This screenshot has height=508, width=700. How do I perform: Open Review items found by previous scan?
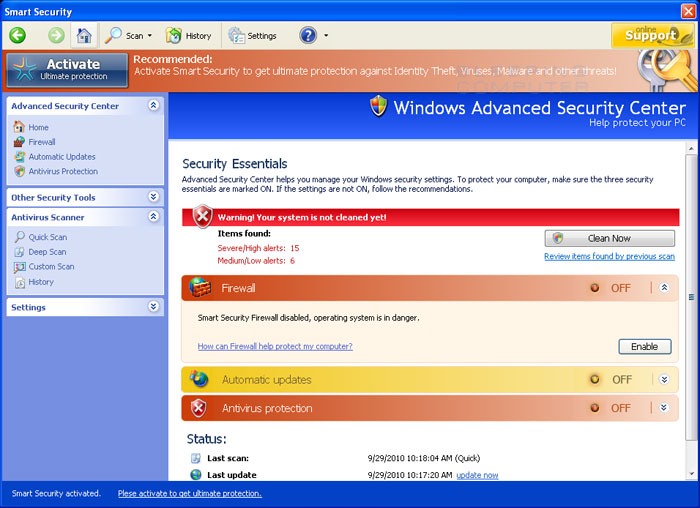point(609,256)
